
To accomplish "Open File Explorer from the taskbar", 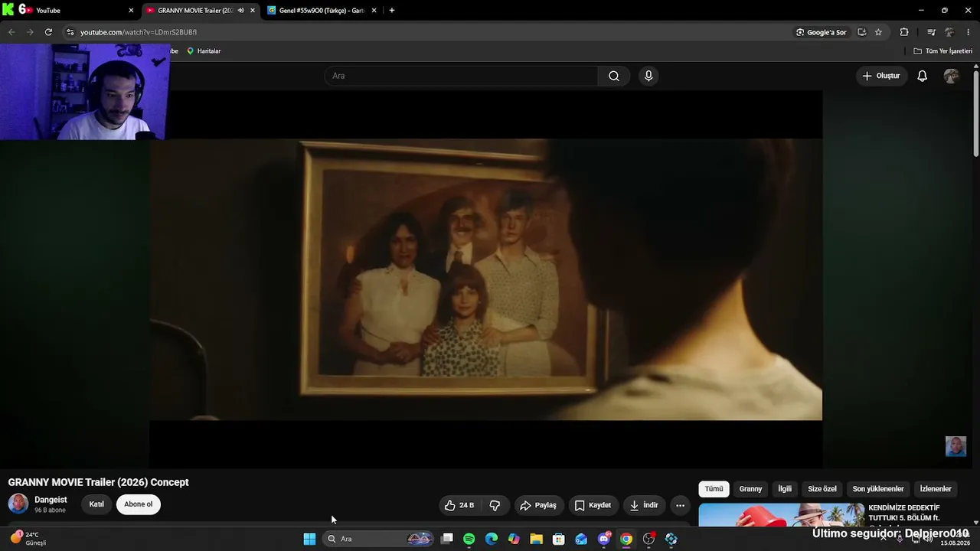I will point(536,539).
